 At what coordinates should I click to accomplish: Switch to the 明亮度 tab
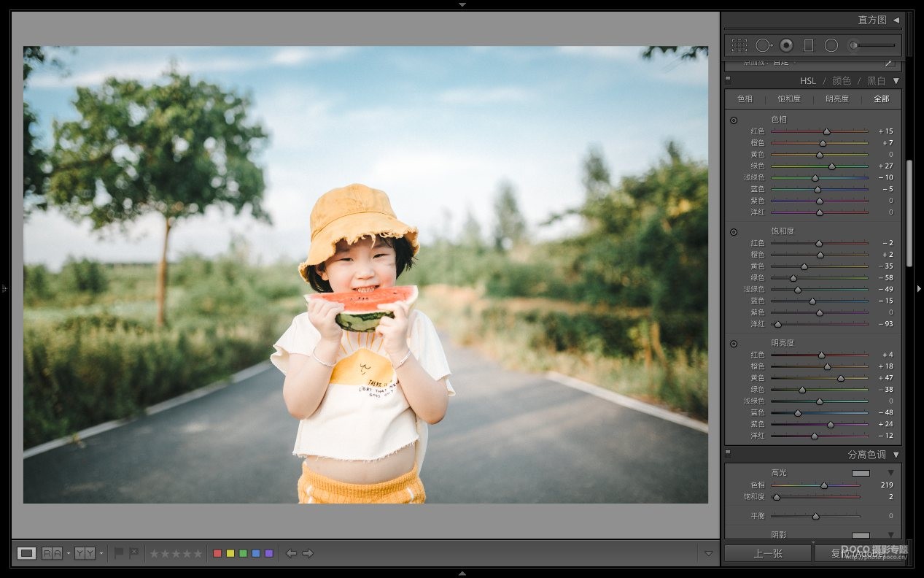click(836, 99)
